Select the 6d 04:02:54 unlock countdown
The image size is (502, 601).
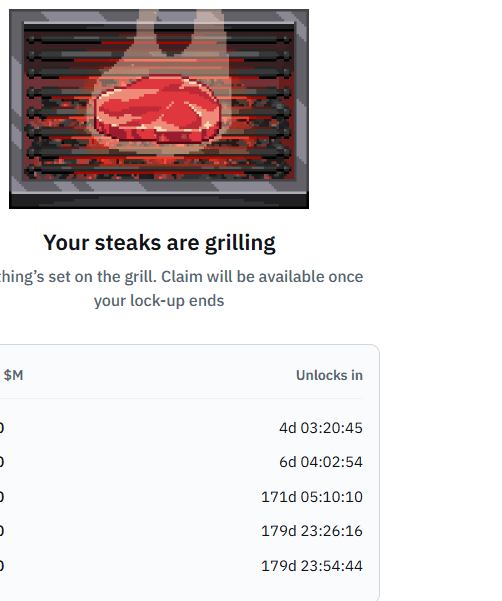pos(321,462)
